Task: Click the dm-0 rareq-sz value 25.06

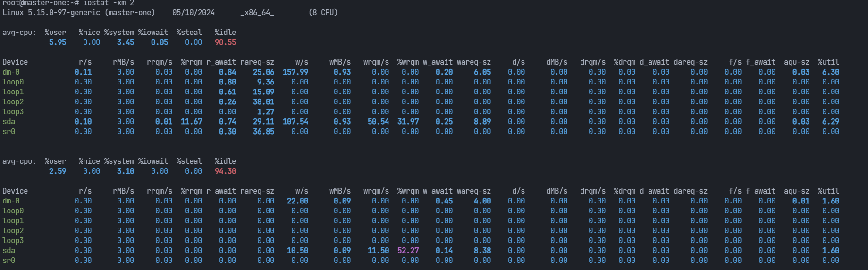Action: (263, 72)
